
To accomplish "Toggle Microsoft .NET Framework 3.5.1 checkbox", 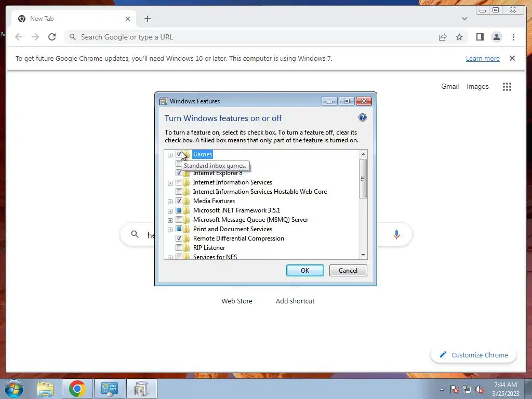I will (x=179, y=210).
